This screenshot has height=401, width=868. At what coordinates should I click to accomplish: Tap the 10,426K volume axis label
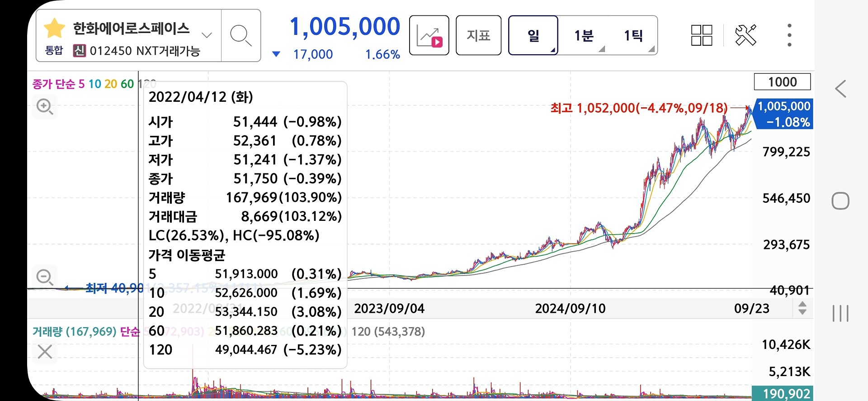tap(786, 345)
